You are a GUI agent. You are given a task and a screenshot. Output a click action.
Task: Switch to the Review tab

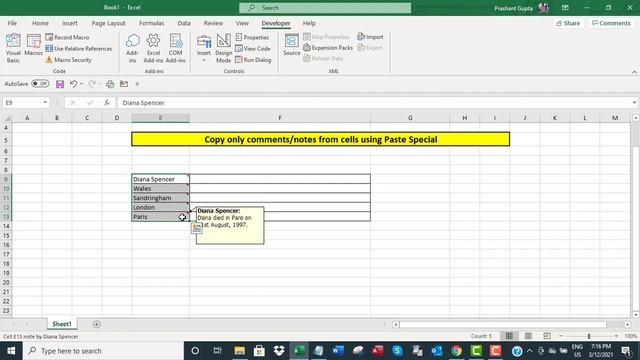point(213,23)
